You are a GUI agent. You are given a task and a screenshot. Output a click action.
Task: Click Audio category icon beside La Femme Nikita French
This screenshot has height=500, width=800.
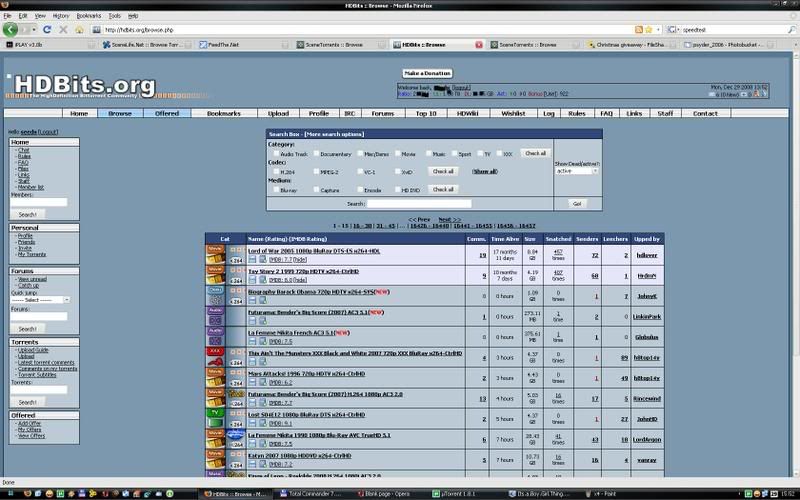click(215, 337)
